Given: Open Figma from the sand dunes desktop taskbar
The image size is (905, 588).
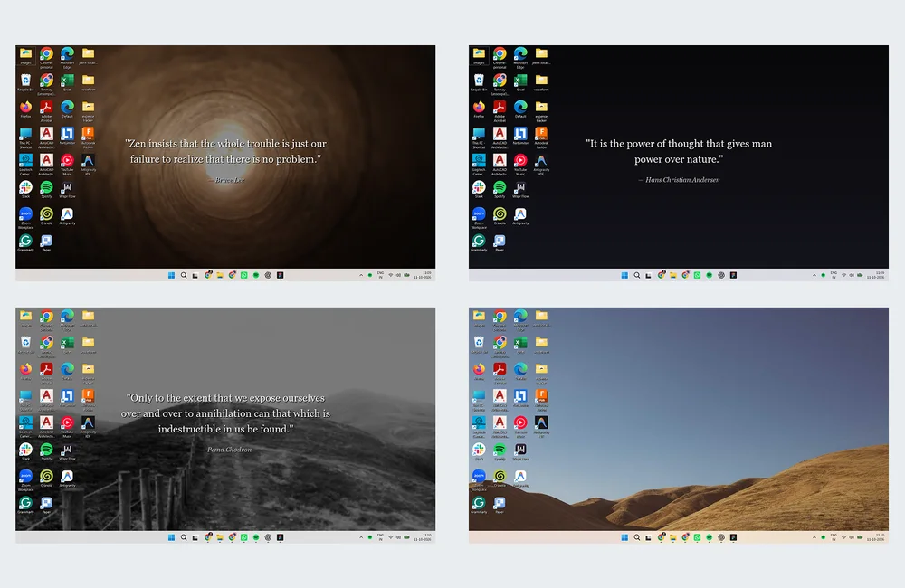Looking at the screenshot, I should click(733, 537).
